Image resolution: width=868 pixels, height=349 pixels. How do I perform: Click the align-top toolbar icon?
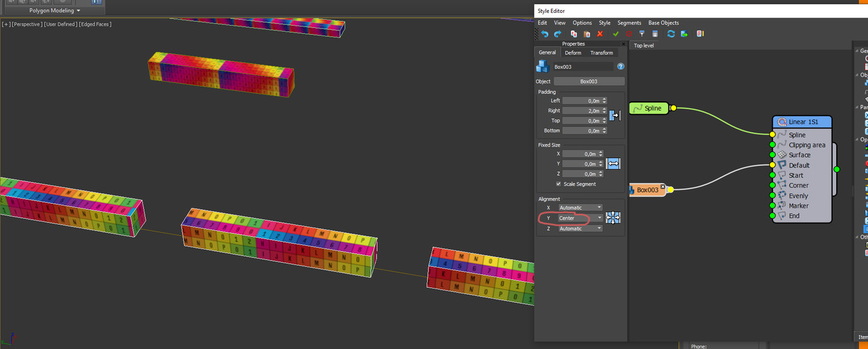(x=642, y=34)
